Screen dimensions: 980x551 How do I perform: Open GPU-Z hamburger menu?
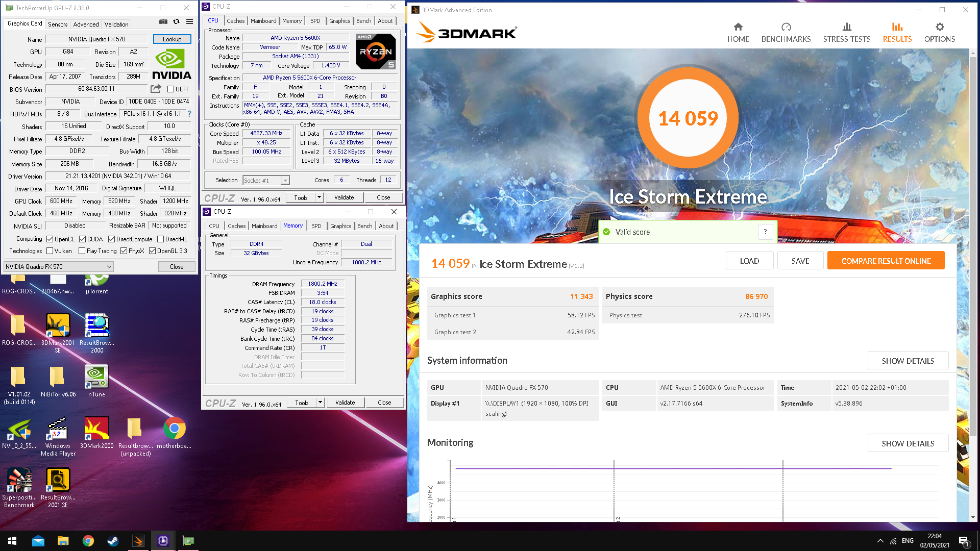tap(189, 21)
